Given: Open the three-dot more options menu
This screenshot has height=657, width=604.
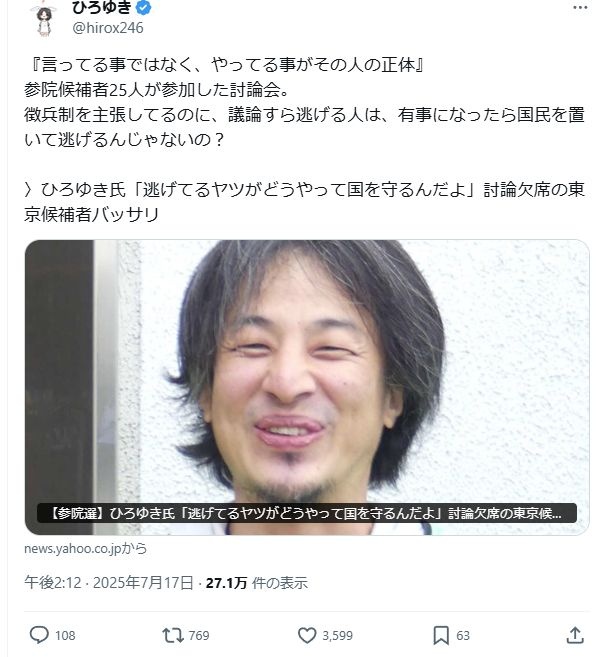Looking at the screenshot, I should [x=580, y=8].
